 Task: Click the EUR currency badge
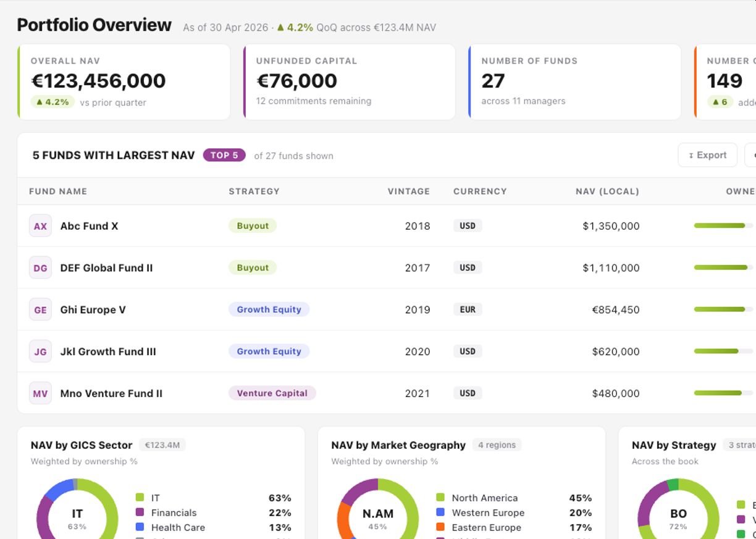pyautogui.click(x=468, y=309)
